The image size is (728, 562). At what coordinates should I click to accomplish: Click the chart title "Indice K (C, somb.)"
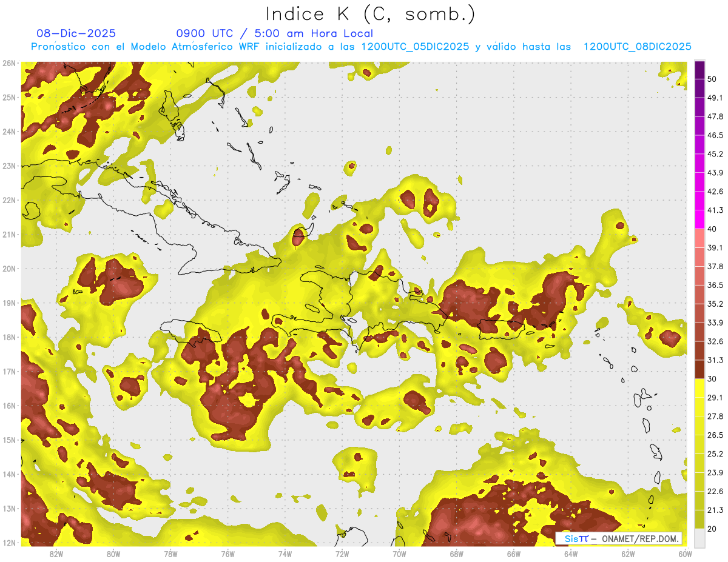370,13
